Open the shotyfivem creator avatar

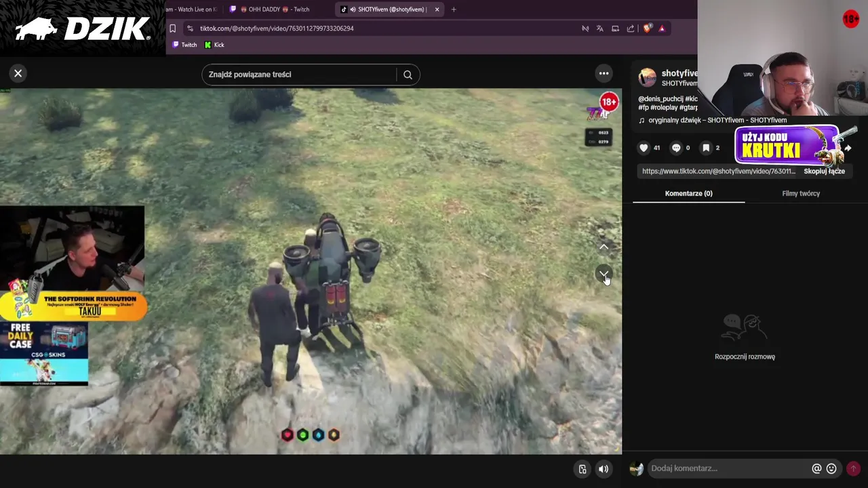648,77
